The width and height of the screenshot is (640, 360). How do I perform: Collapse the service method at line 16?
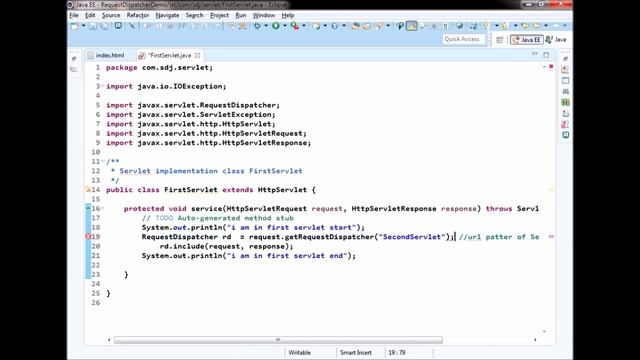tap(102, 208)
